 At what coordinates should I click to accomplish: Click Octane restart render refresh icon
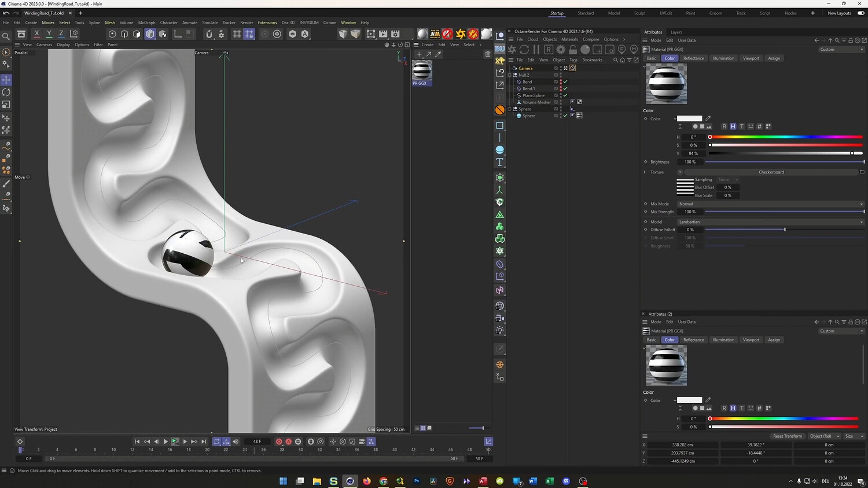tap(524, 50)
